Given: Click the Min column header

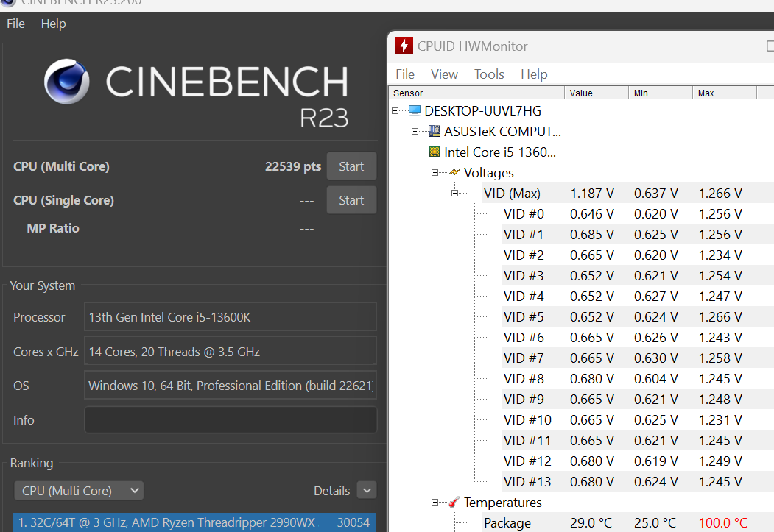Looking at the screenshot, I should 661,93.
